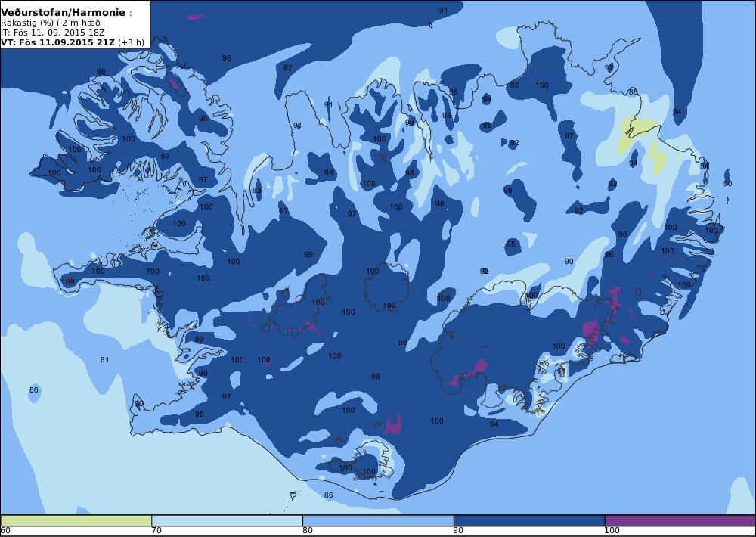The image size is (756, 537).
Task: Click the purple legend swatch above 100
Action: (680, 520)
